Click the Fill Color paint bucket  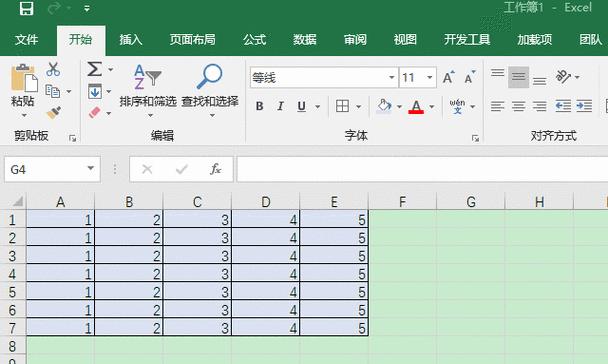[x=383, y=106]
